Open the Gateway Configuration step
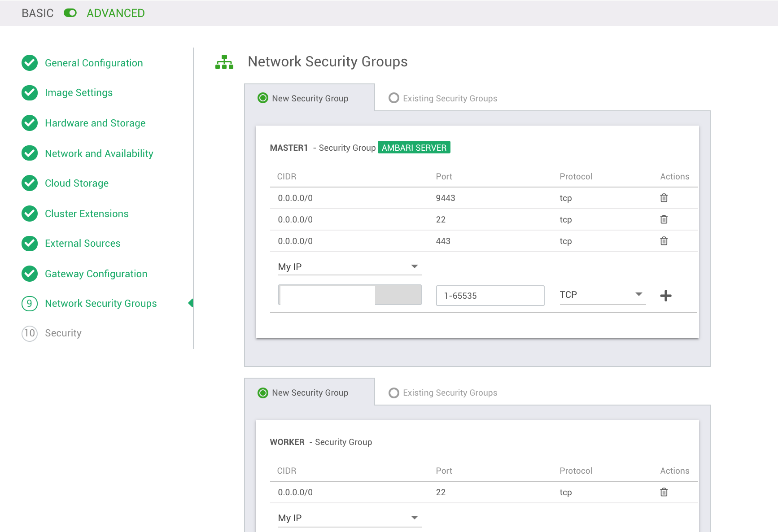This screenshot has height=532, width=778. (96, 274)
